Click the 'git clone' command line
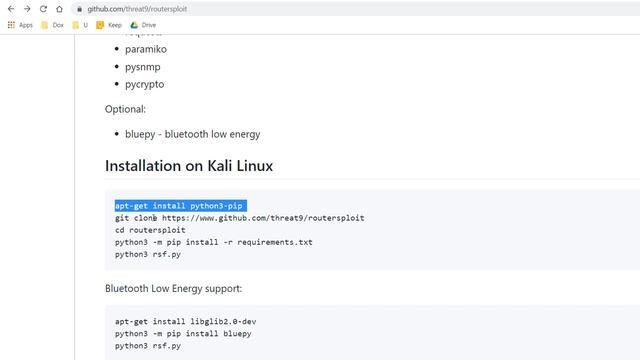This screenshot has width=640, height=360. click(x=240, y=218)
